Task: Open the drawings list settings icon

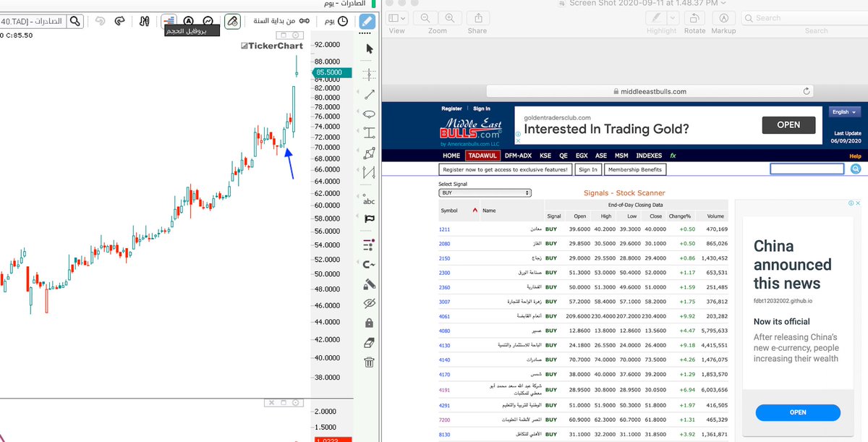Action: coord(370,245)
